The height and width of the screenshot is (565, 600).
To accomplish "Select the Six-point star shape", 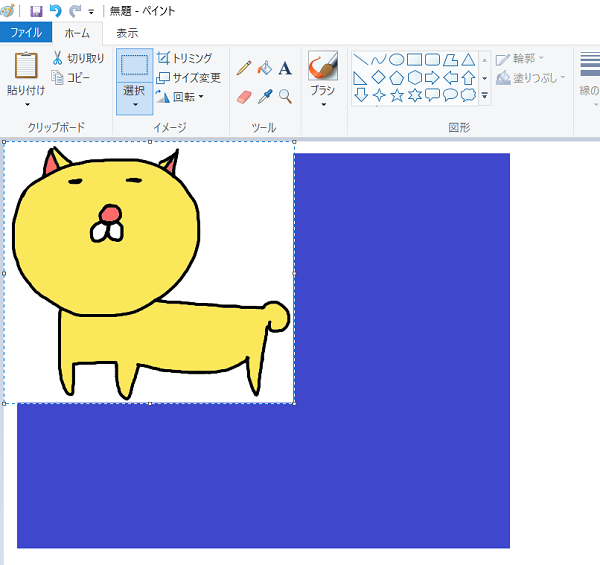I will click(x=414, y=95).
